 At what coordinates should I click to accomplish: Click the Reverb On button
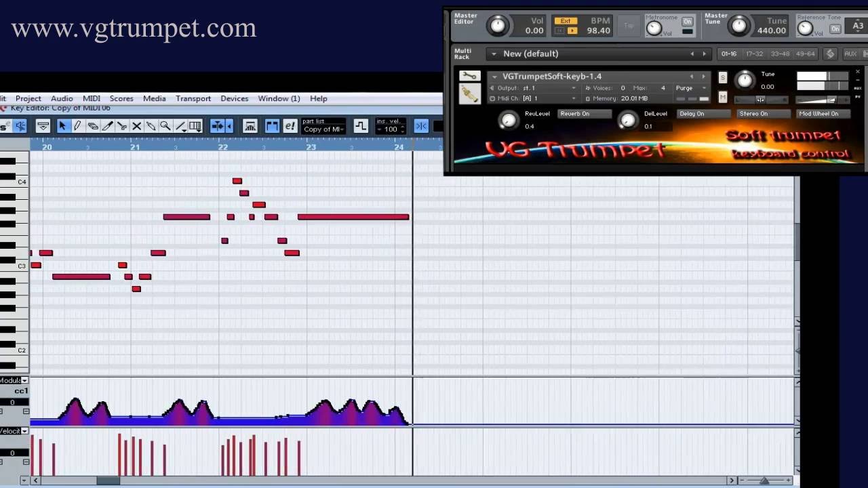coord(584,114)
